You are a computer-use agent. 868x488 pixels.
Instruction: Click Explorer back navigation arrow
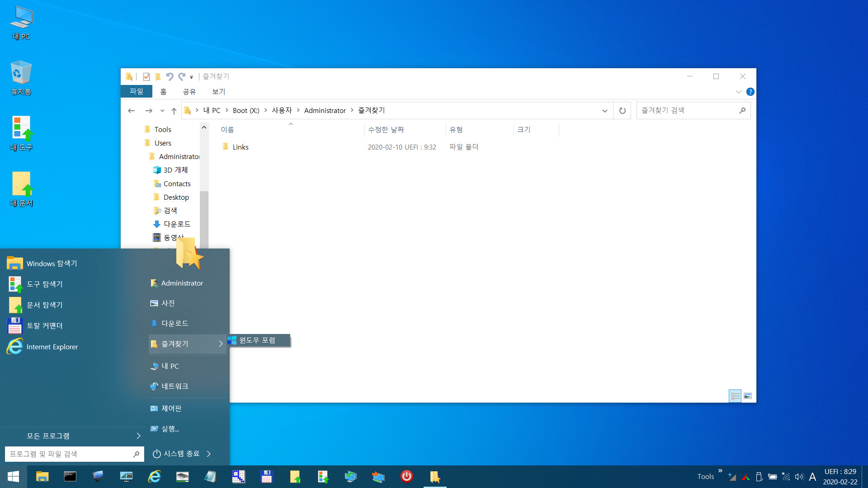click(132, 111)
